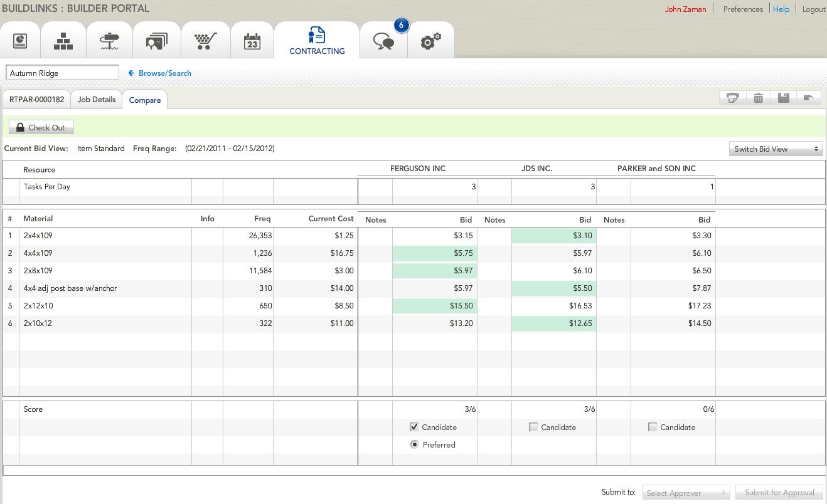Open the gears settings tab

click(x=430, y=41)
